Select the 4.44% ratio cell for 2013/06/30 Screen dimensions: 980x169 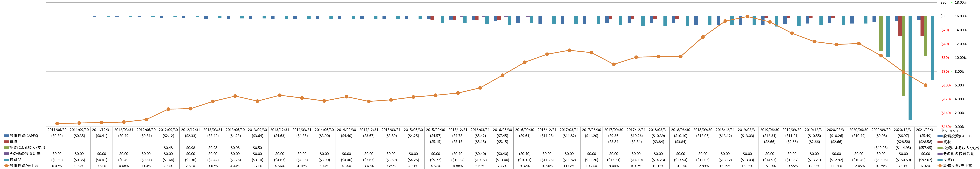pyautogui.click(x=235, y=166)
